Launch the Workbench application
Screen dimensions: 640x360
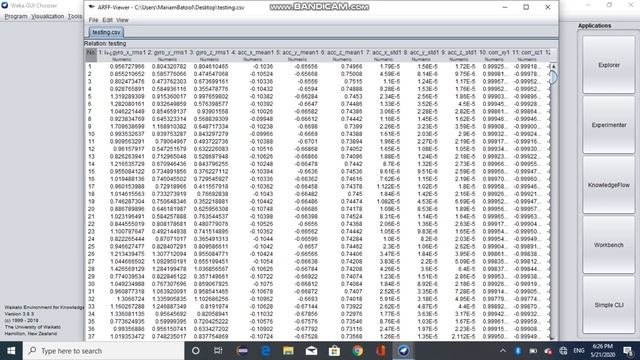(609, 245)
